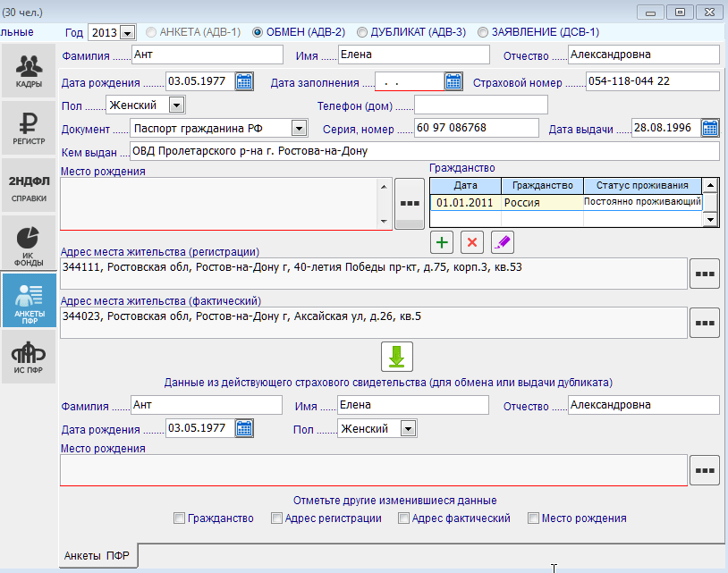Click the Страховой номер field

coord(652,81)
